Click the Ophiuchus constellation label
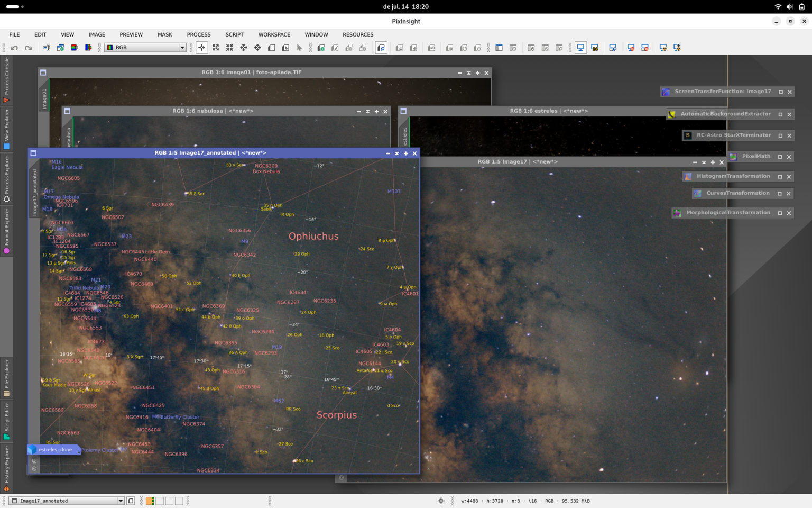The width and height of the screenshot is (812, 508). (313, 237)
